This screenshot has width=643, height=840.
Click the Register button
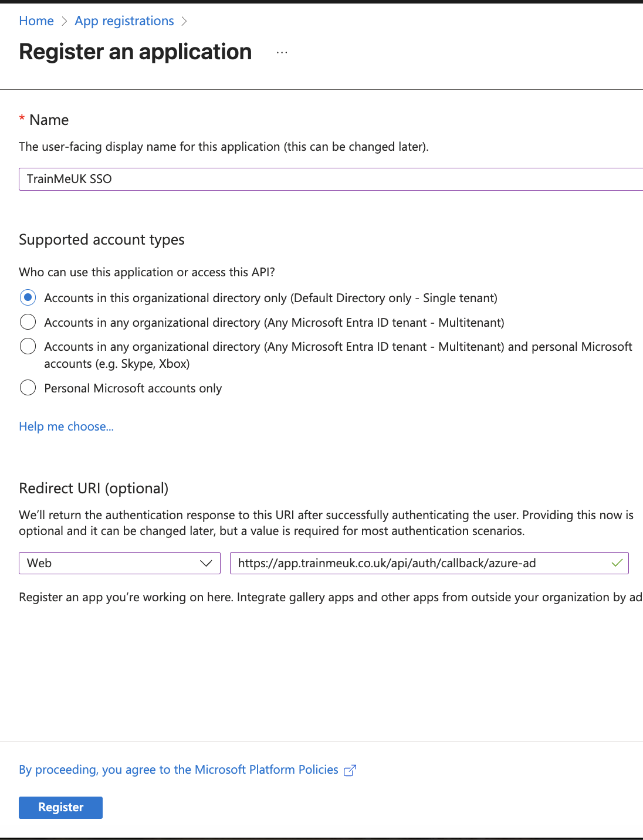click(x=60, y=807)
